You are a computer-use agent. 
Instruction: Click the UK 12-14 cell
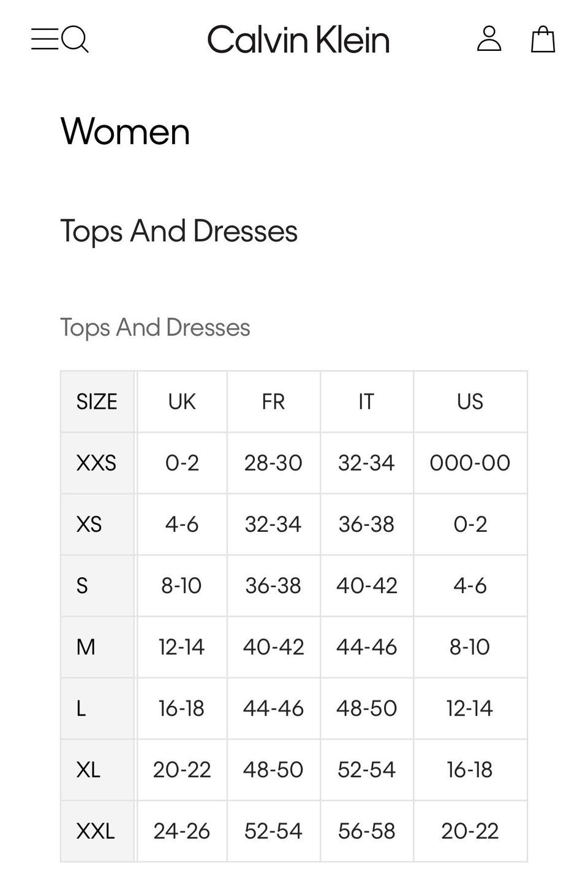[x=182, y=646]
